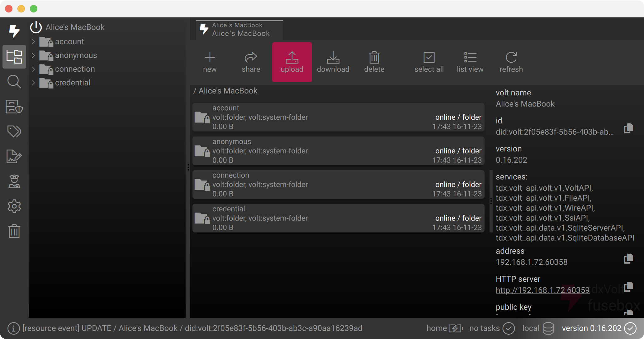Click the download toolbar button
The height and width of the screenshot is (339, 644).
pyautogui.click(x=333, y=62)
